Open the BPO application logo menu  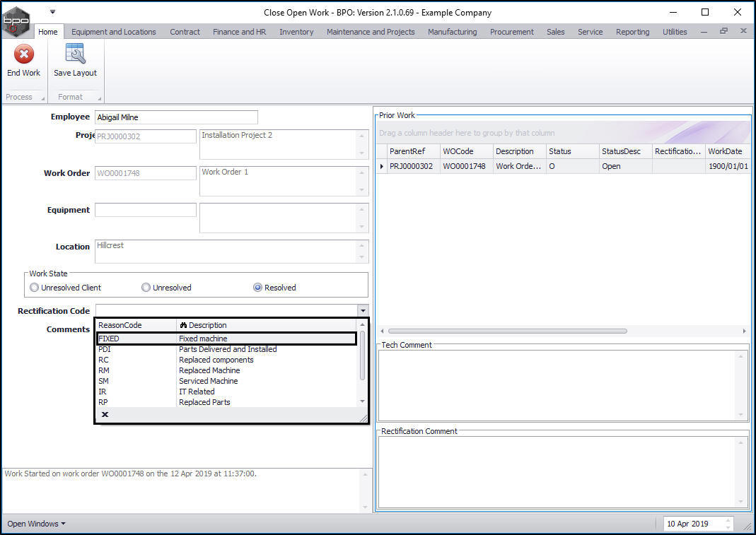click(16, 21)
